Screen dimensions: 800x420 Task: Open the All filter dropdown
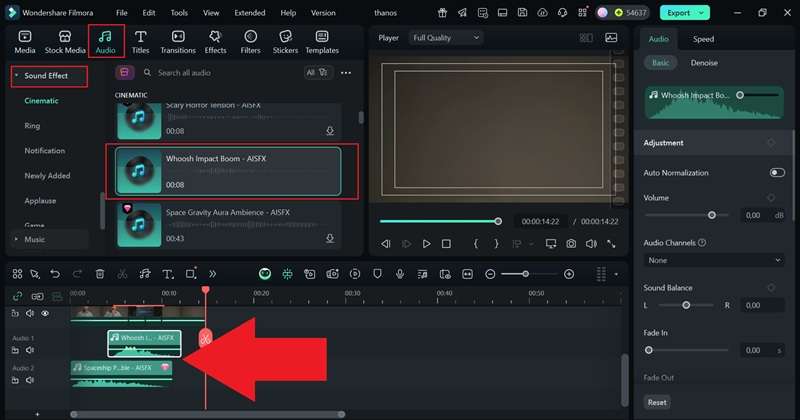pos(317,73)
